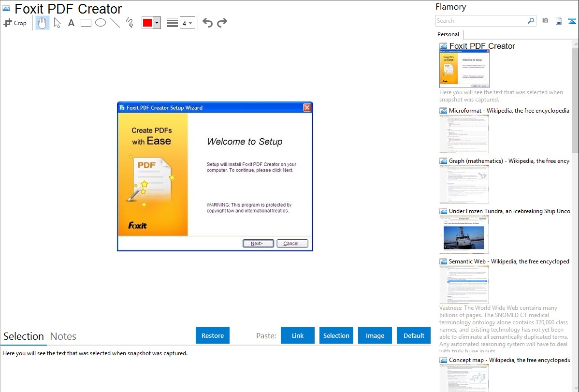The height and width of the screenshot is (392, 579).
Task: Click the camera capture snapshot icon
Action: pos(545,21)
